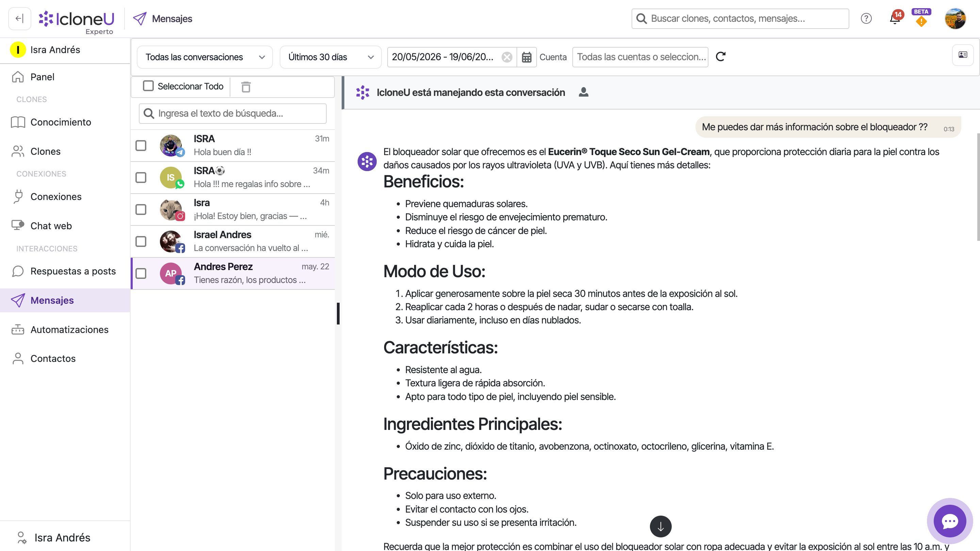Open the user profile avatar menu
980x551 pixels.
[955, 18]
